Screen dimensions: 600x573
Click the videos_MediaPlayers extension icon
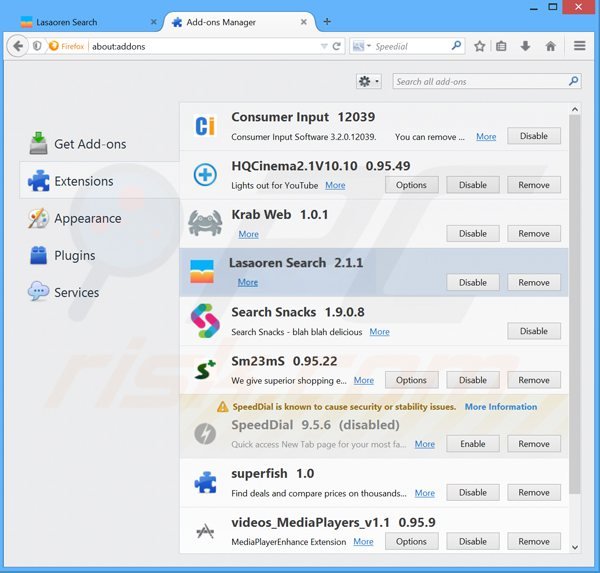point(205,531)
